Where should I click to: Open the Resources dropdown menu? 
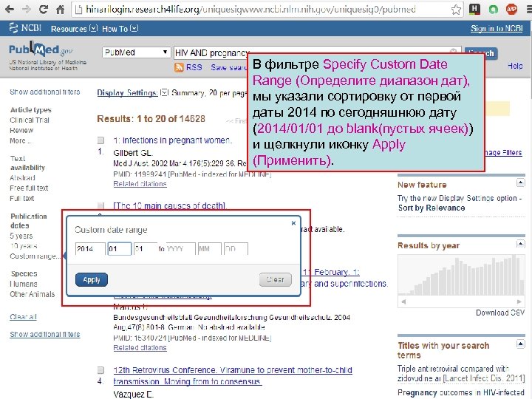coord(74,29)
